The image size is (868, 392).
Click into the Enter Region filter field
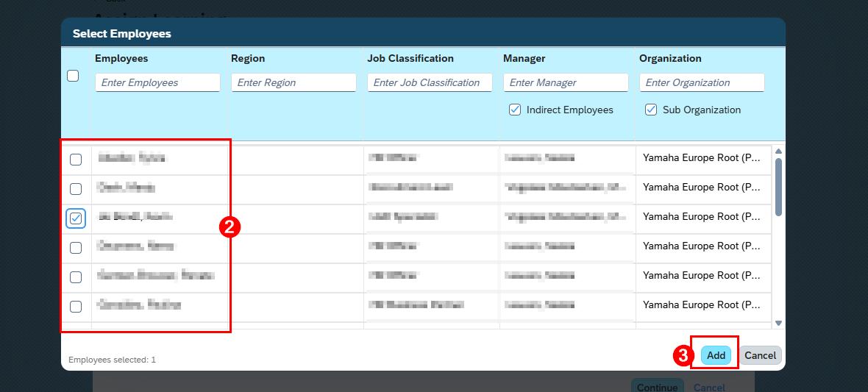pos(294,82)
